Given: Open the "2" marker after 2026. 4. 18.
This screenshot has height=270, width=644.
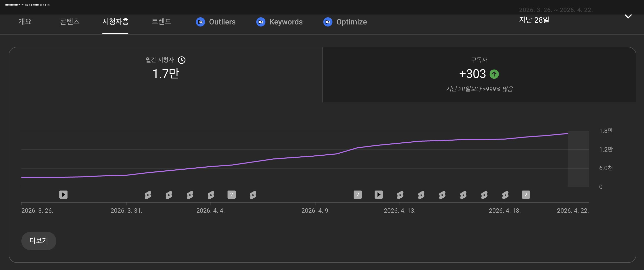Looking at the screenshot, I should point(526,195).
